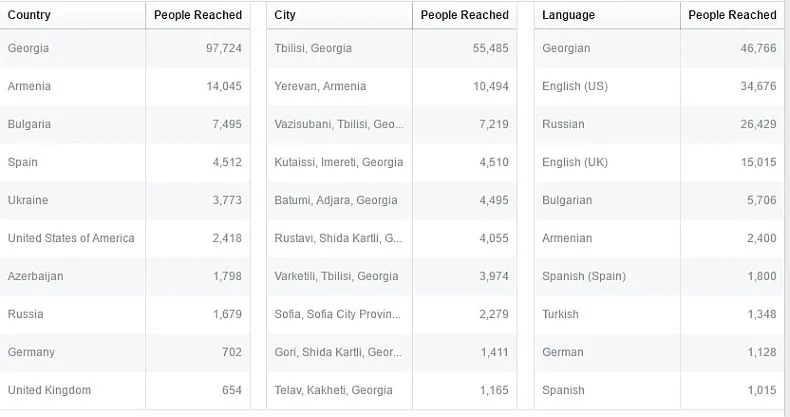Screen dimensions: 790x417
Task: Click People Reached header in Language table
Action: [x=732, y=15]
